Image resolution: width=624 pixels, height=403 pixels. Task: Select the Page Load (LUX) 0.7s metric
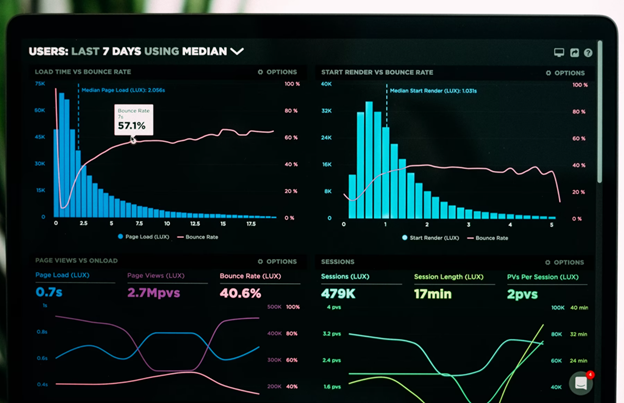(75, 286)
